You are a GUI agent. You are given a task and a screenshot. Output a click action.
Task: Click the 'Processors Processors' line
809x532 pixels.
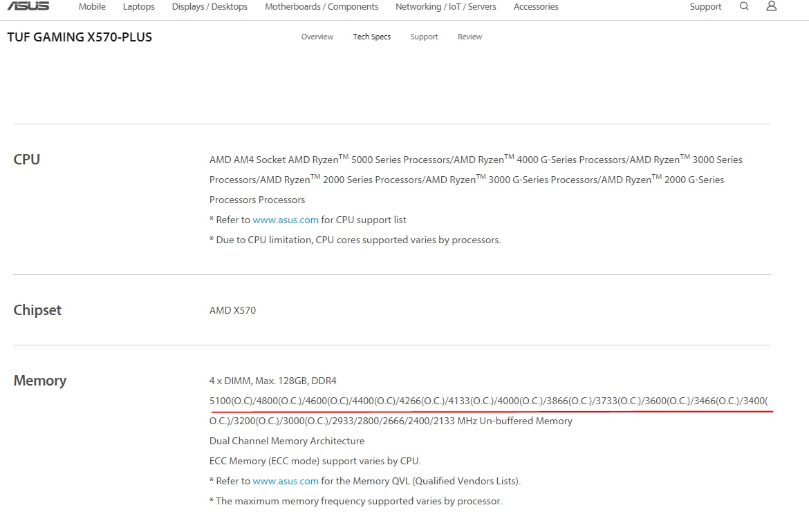[257, 200]
